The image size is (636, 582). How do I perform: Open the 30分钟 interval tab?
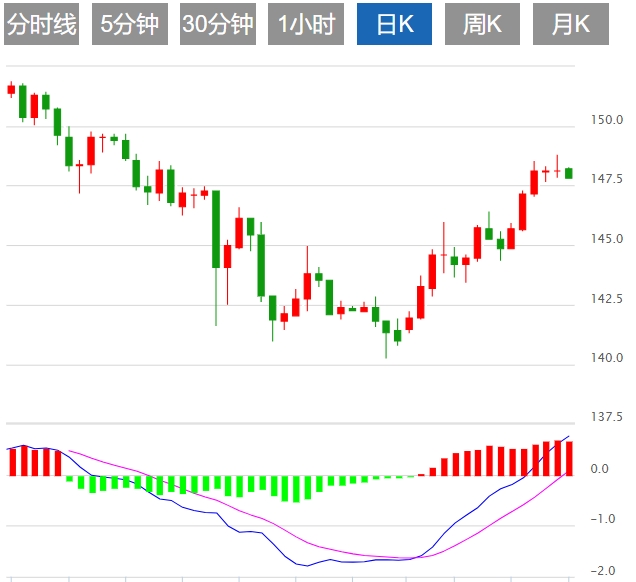pos(218,25)
